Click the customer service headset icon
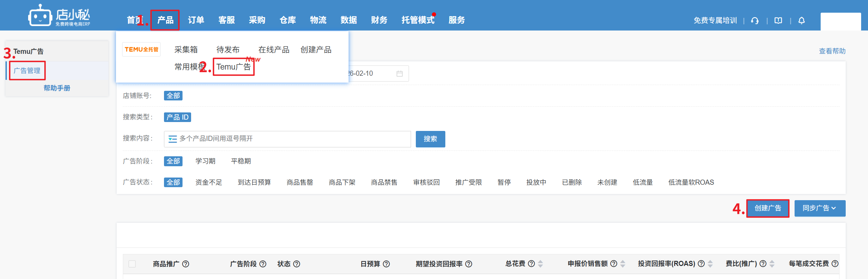The image size is (868, 279). click(x=754, y=21)
